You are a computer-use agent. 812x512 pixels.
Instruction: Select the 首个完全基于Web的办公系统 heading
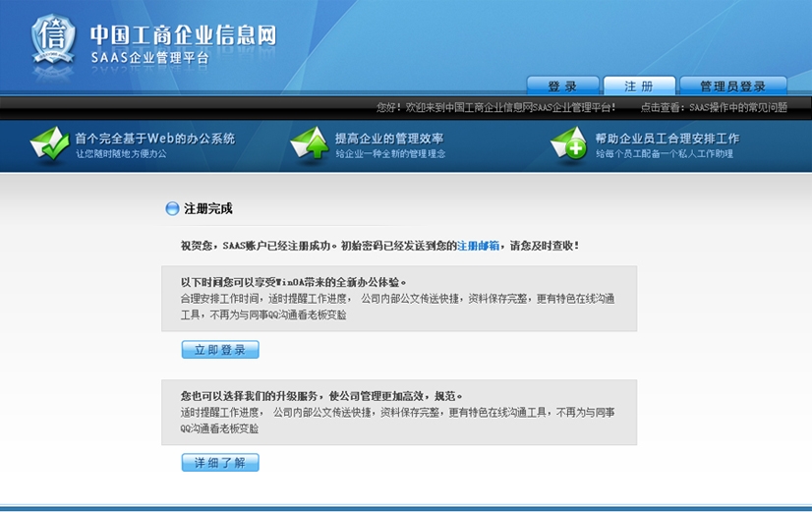point(155,139)
